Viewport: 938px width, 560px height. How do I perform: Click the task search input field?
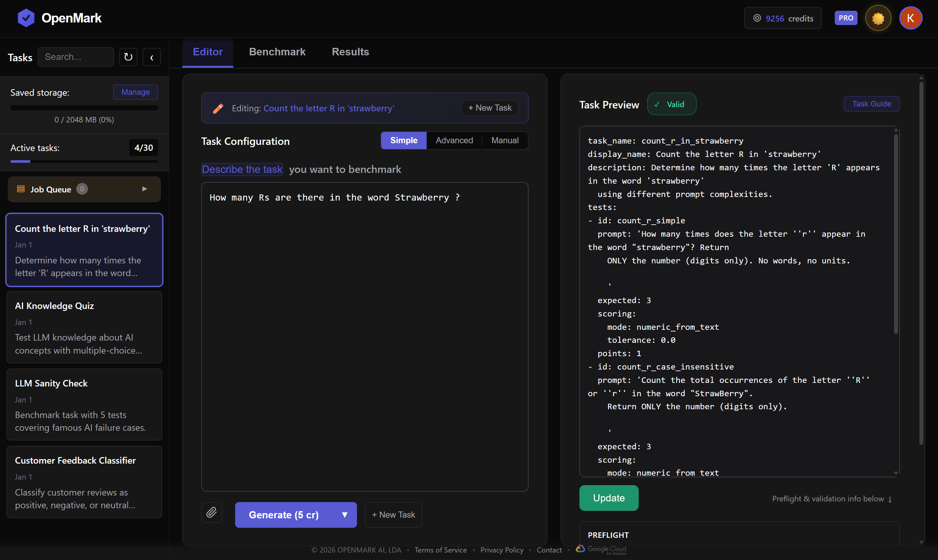point(76,57)
